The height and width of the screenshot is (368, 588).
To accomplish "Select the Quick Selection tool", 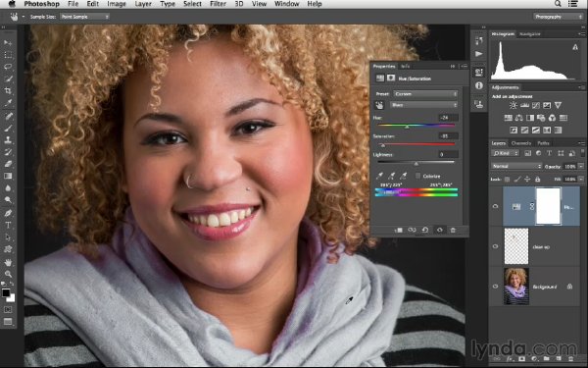I will click(8, 79).
